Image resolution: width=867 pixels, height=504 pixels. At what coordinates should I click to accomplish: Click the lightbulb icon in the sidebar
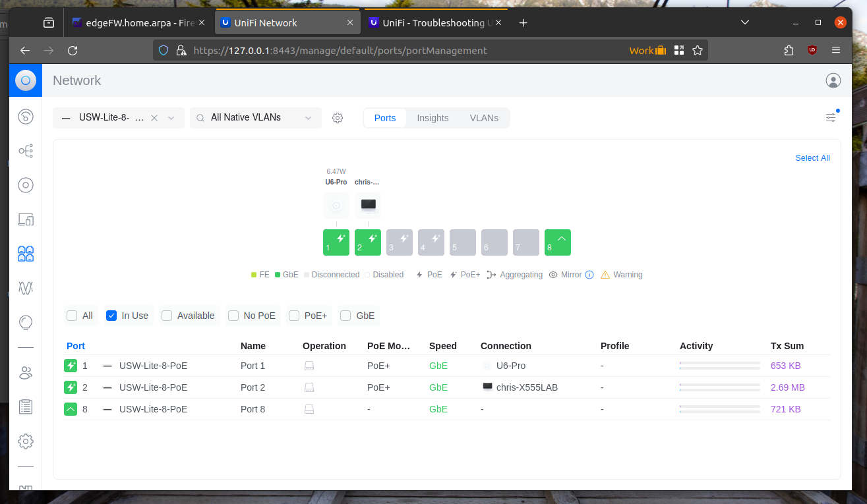(26, 322)
